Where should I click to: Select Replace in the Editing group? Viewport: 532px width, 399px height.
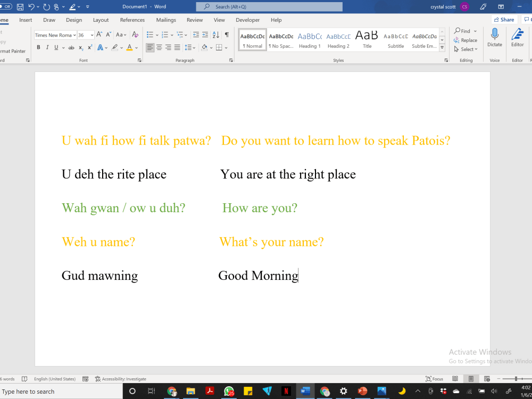pos(466,40)
